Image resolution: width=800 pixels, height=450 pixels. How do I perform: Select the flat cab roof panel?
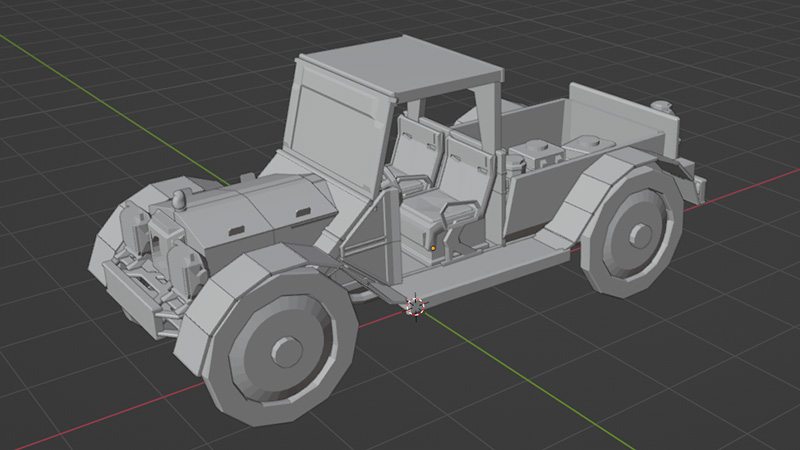click(400, 67)
